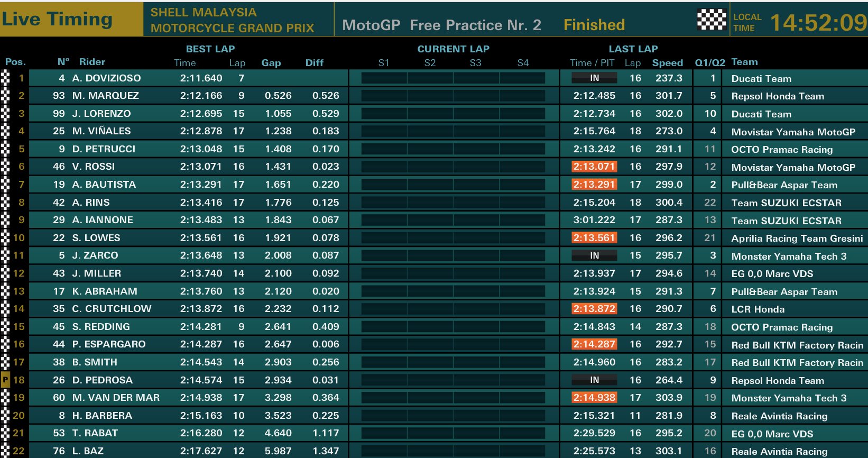
Task: Click the Gap column header
Action: point(271,63)
